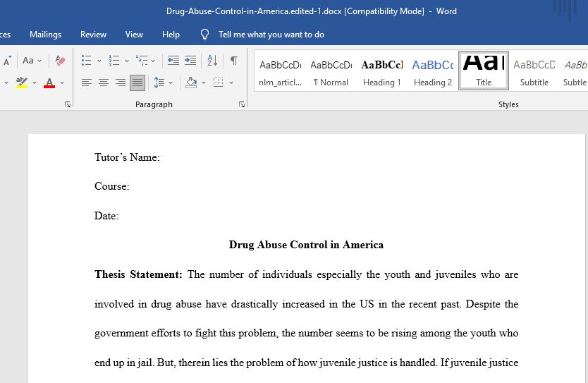Open the Bullets dropdown arrow

click(x=99, y=61)
